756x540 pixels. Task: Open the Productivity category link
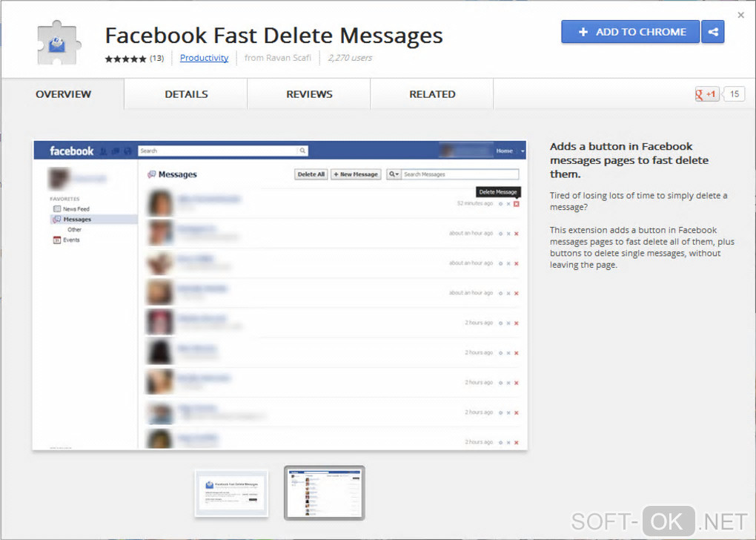coord(204,57)
